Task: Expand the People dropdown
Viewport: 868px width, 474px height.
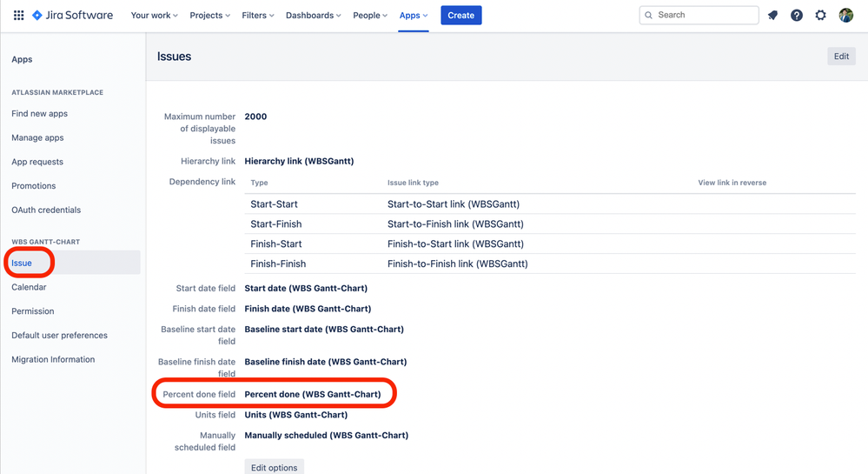Action: [x=370, y=16]
